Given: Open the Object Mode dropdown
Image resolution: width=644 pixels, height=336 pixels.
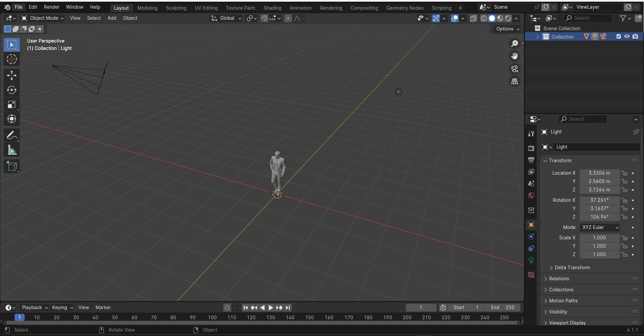Looking at the screenshot, I should pyautogui.click(x=43, y=18).
